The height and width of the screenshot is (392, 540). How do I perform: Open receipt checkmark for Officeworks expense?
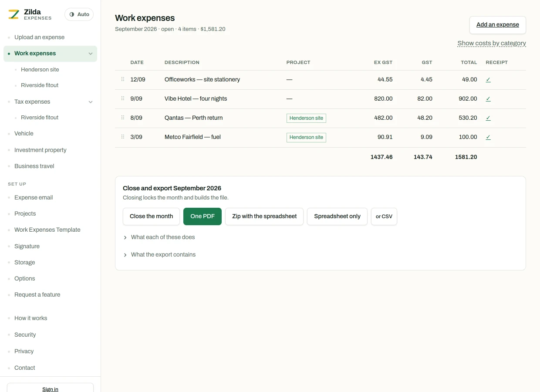pyautogui.click(x=488, y=80)
